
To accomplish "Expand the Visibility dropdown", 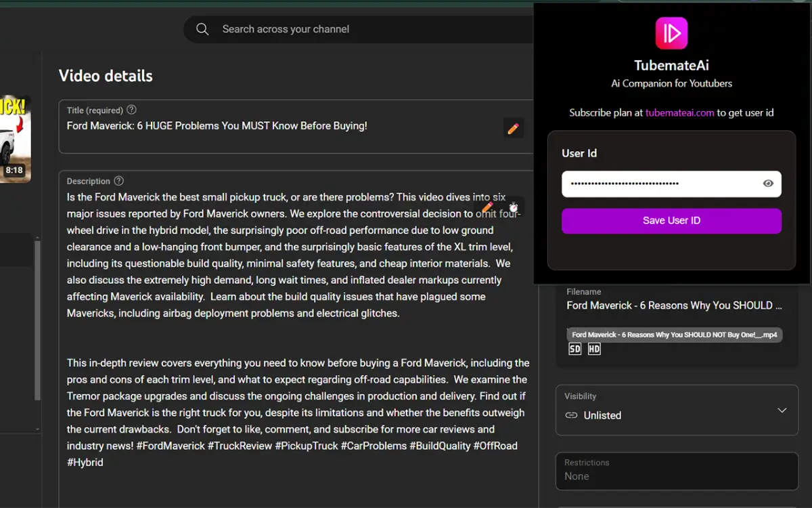I will [782, 410].
